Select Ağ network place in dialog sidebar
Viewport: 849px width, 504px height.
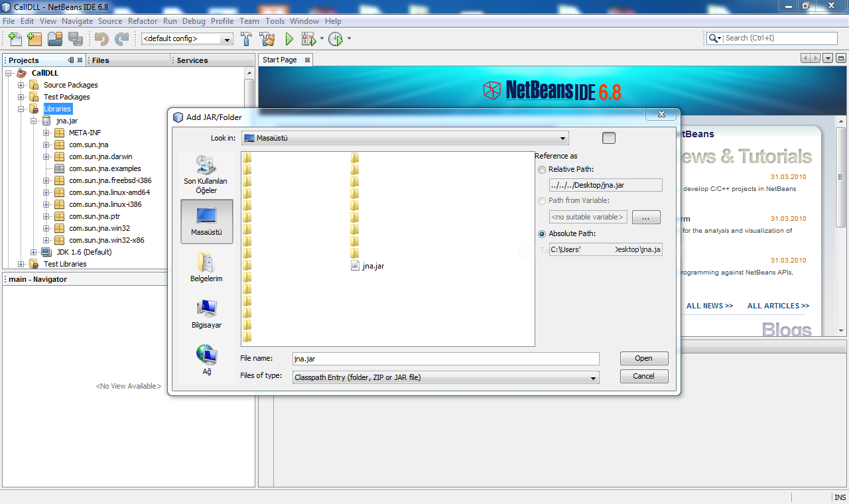point(206,360)
